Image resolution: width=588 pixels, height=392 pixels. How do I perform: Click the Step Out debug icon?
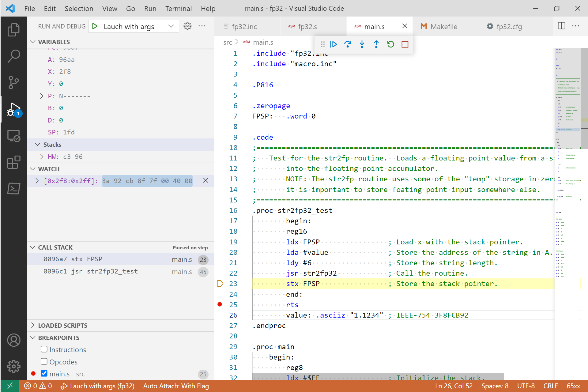[x=376, y=44]
